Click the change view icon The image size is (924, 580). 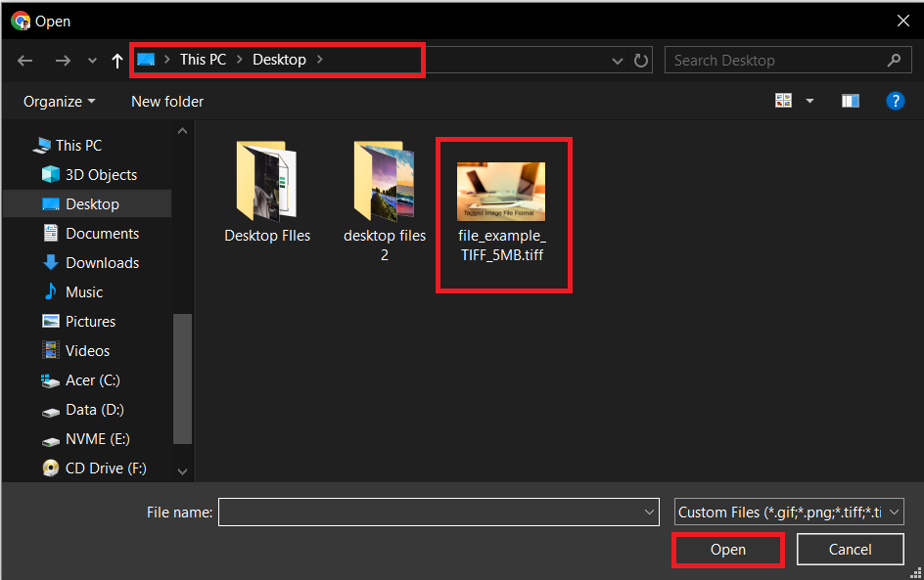point(783,100)
